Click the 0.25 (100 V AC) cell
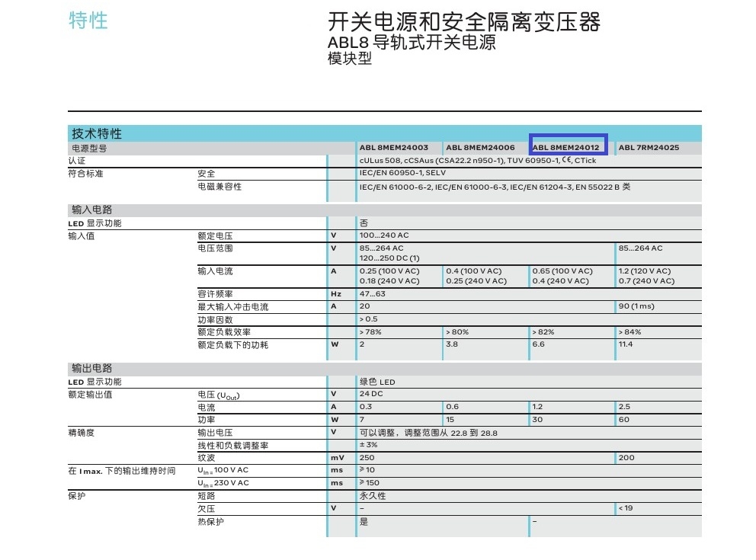Image resolution: width=756 pixels, height=560 pixels. 389,270
